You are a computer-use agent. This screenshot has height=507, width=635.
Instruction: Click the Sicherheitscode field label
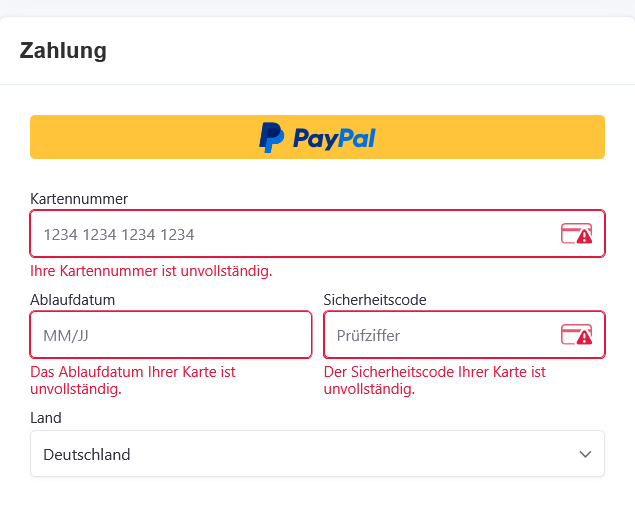click(376, 299)
